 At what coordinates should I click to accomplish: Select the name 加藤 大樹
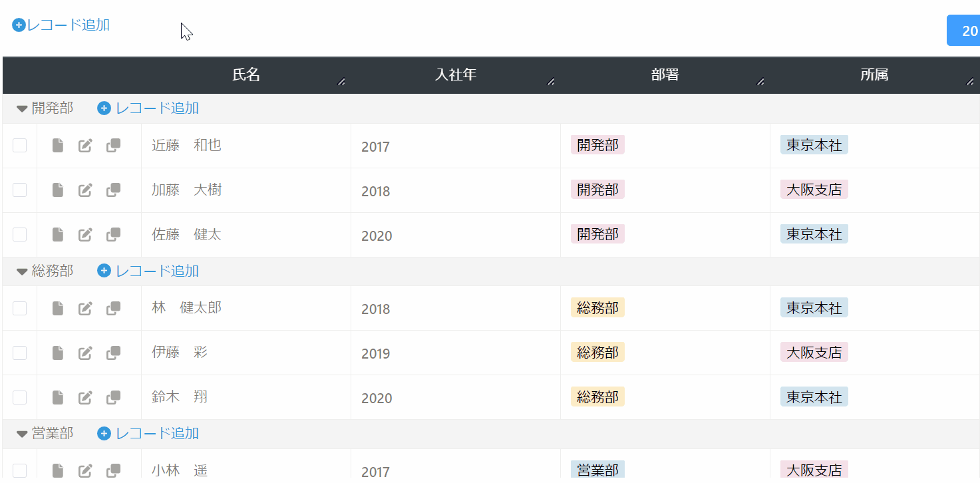pyautogui.click(x=186, y=190)
